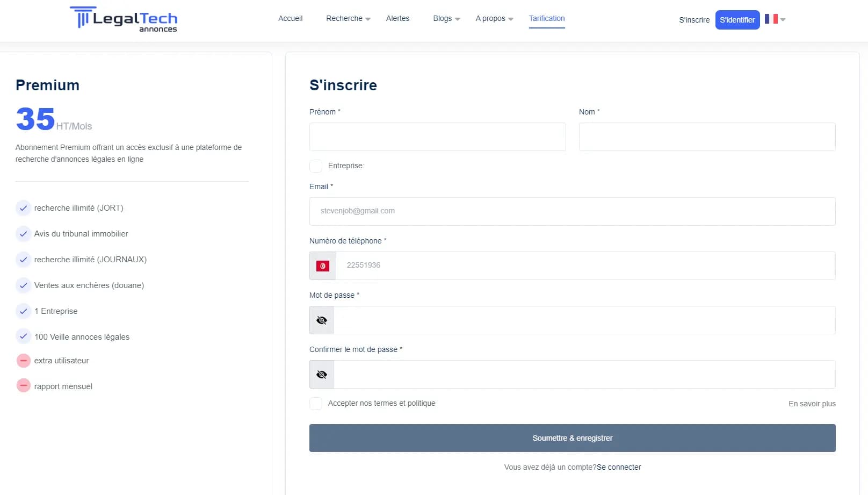Click minus icon beside rapport mensuel

(23, 386)
